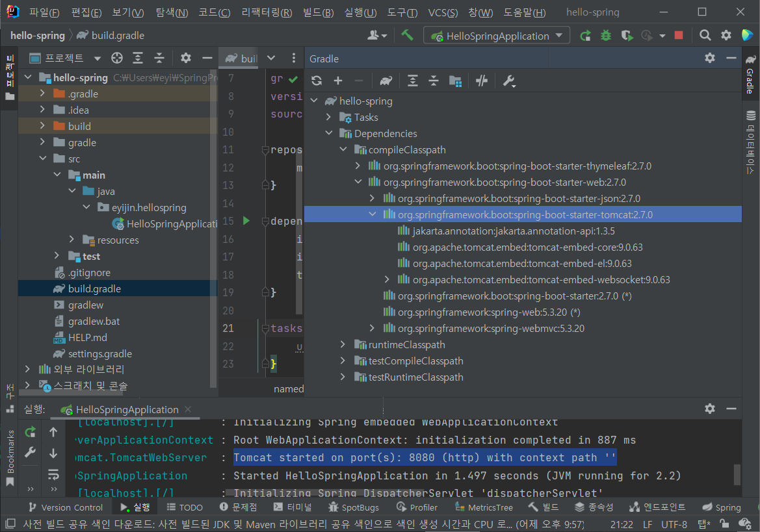Open Run panel settings gear
This screenshot has height=532, width=760.
(x=710, y=409)
